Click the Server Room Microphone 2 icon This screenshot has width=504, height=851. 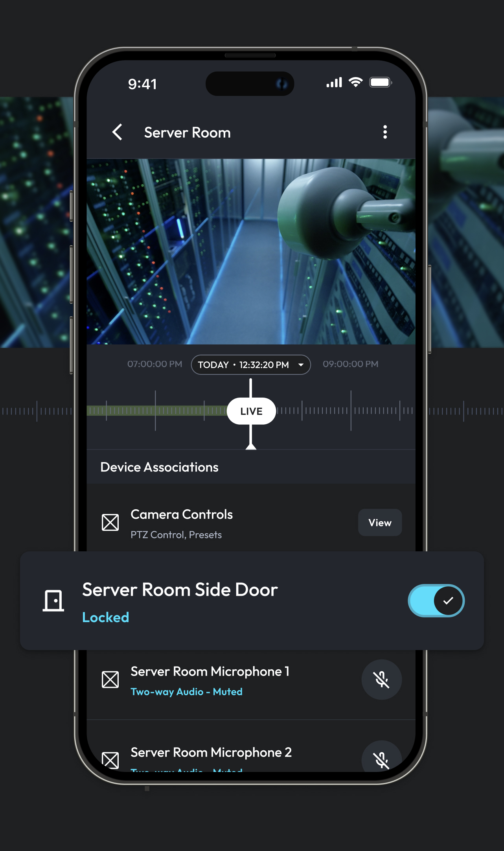tap(110, 760)
